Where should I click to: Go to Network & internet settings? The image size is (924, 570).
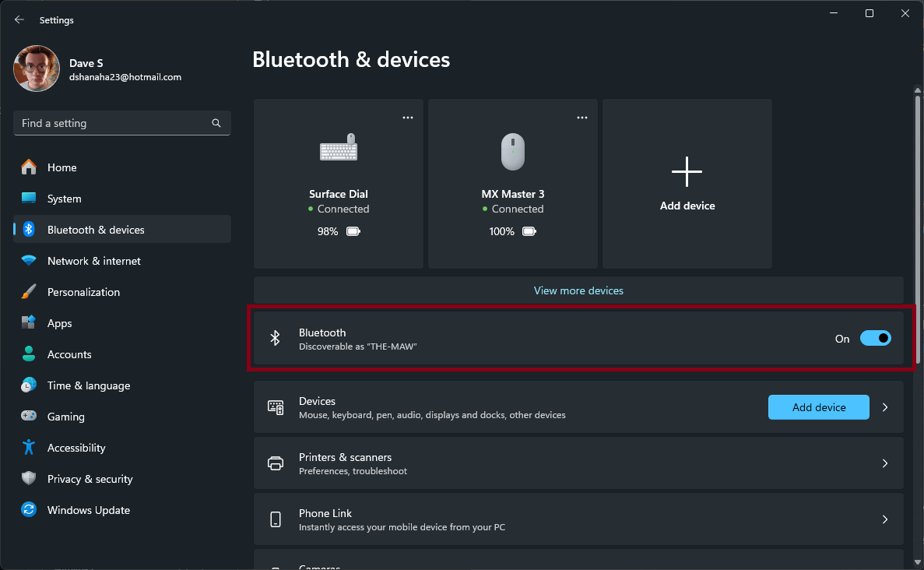[x=122, y=261]
